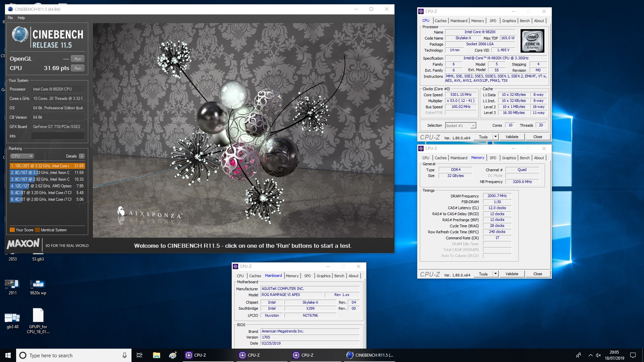
Task: Select ranking entry 1 10C/20T Intel Core
Action: coord(47,166)
